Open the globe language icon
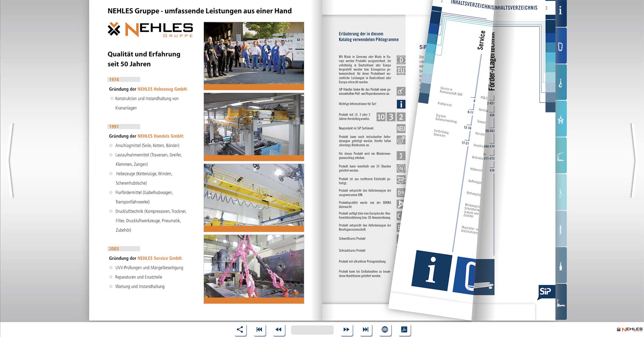644x337 pixels. pos(385,330)
